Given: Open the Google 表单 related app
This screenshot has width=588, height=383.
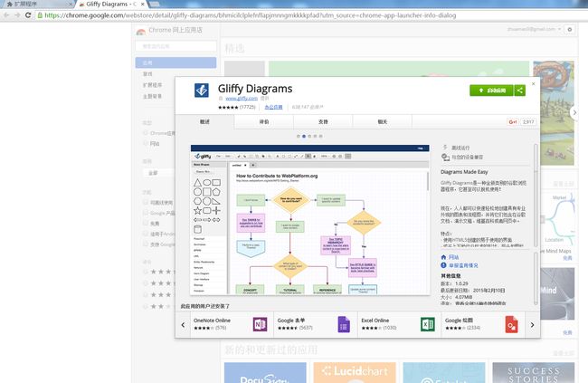Looking at the screenshot, I should (316, 325).
